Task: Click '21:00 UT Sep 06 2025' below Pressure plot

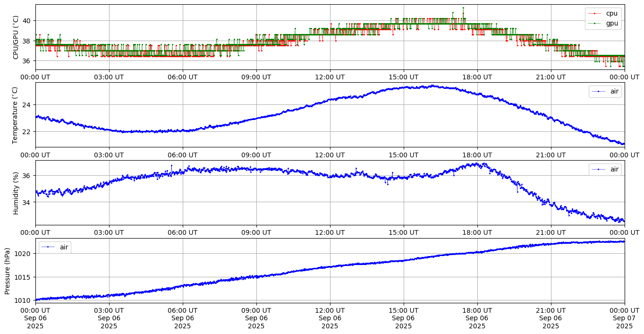Action: pyautogui.click(x=551, y=318)
